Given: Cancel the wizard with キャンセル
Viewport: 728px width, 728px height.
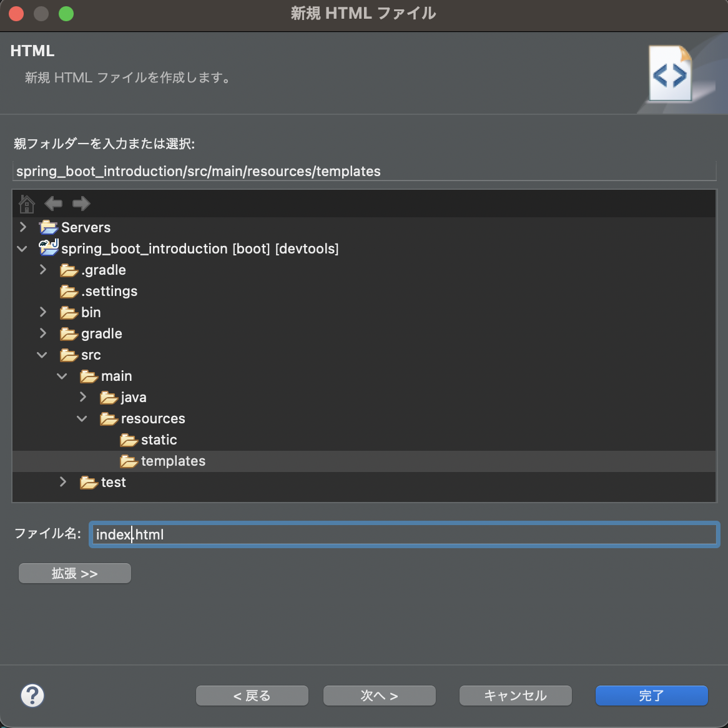Looking at the screenshot, I should pos(515,695).
